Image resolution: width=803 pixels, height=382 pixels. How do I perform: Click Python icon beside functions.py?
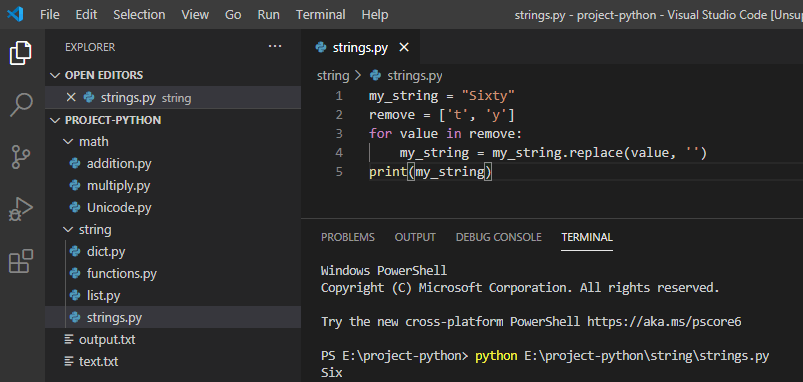(x=75, y=273)
